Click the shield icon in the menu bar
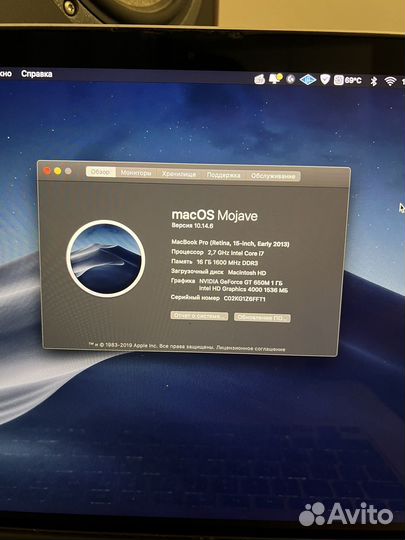This screenshot has height=540, width=405. [x=325, y=80]
